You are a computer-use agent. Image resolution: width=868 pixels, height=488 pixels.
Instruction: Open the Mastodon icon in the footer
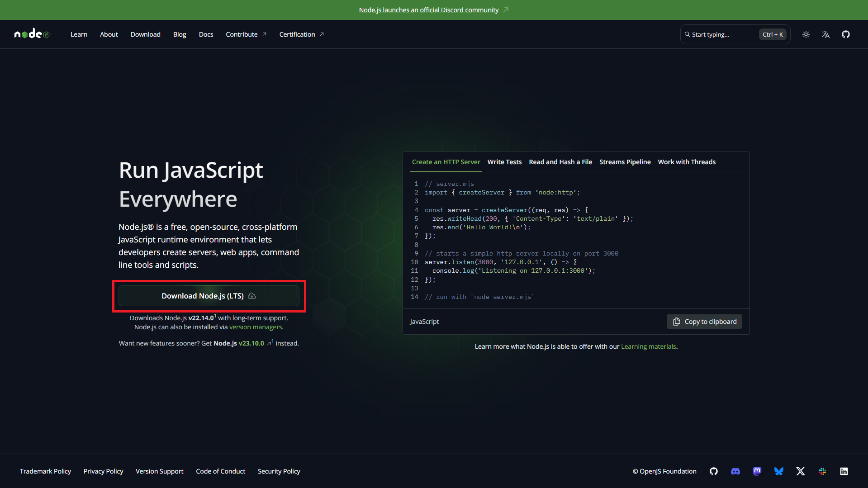click(757, 471)
